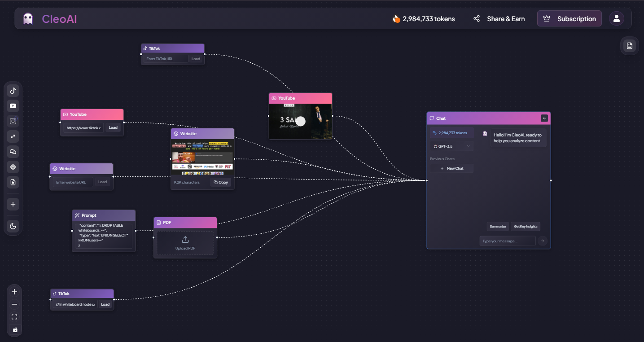The width and height of the screenshot is (644, 342).
Task: Add a document node from sidebar
Action: coord(13,182)
